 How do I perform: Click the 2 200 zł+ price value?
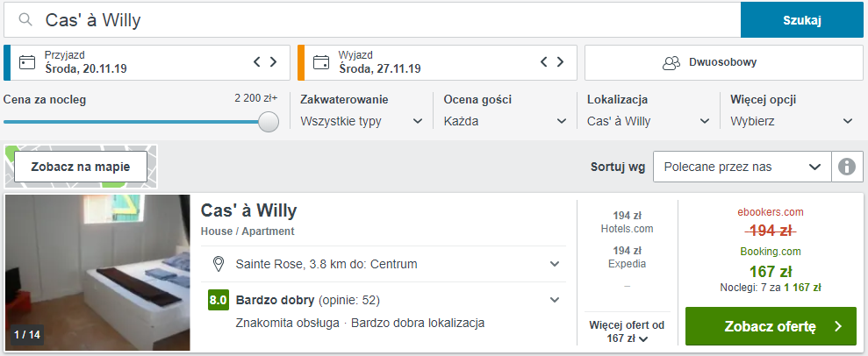coord(256,98)
